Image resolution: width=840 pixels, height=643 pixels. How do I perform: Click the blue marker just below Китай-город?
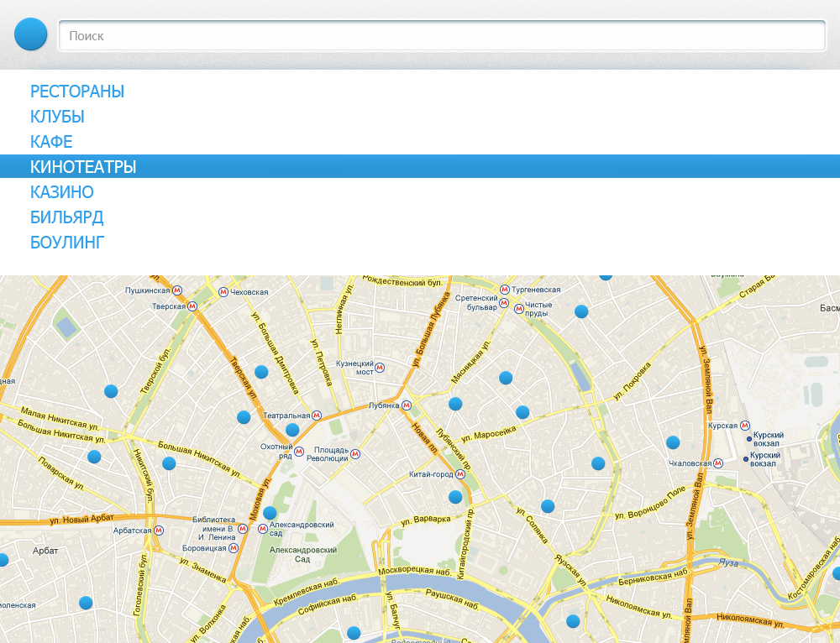click(455, 497)
